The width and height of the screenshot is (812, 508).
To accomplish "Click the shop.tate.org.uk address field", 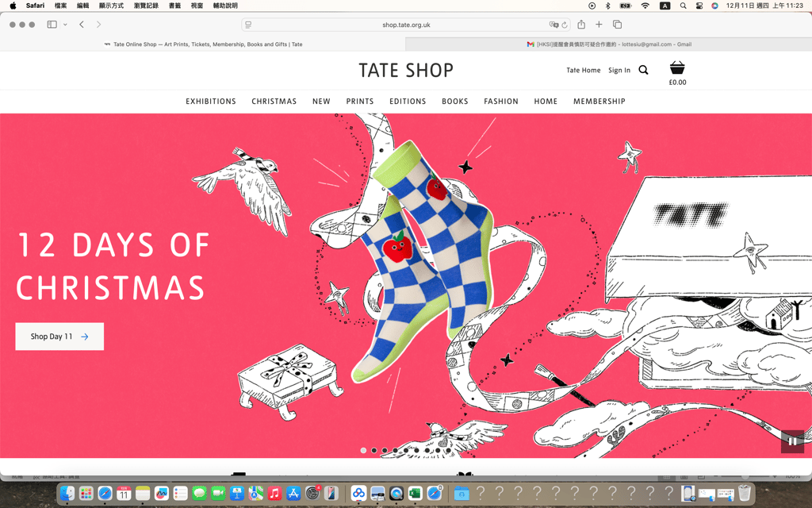I will (406, 25).
